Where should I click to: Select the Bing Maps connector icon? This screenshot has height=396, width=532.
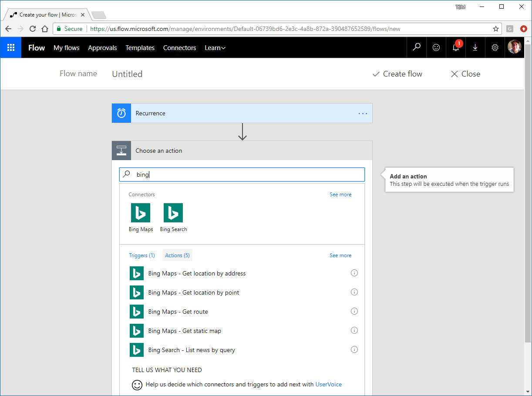pyautogui.click(x=141, y=213)
